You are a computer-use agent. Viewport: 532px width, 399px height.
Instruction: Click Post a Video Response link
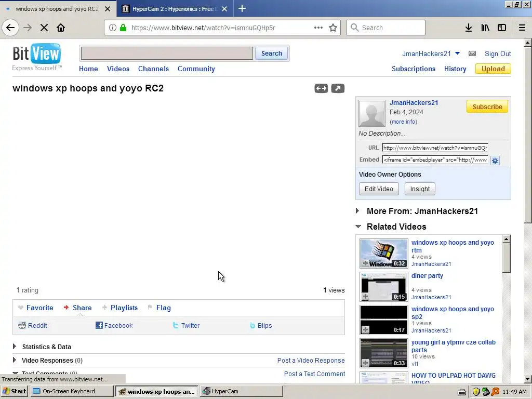(x=311, y=361)
